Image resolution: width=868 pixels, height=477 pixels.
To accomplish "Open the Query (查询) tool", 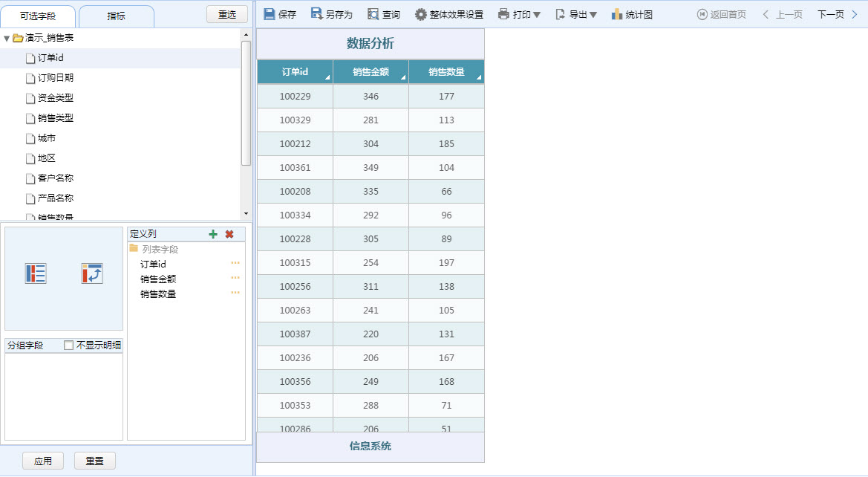I will click(x=373, y=14).
